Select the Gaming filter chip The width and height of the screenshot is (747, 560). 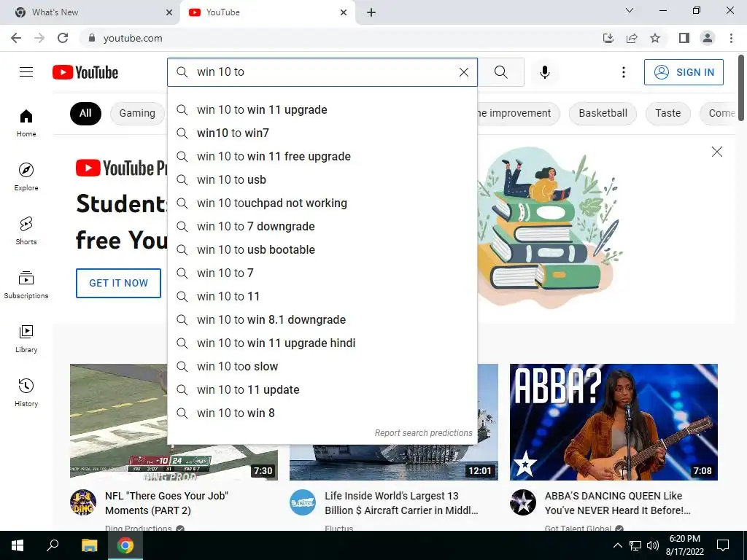click(x=137, y=113)
